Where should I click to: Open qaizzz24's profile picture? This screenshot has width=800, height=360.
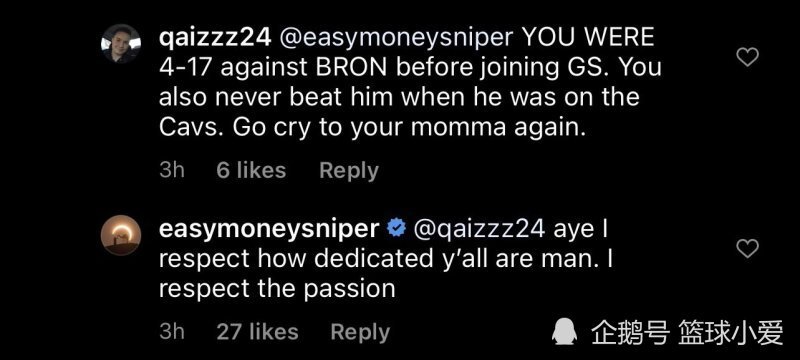click(121, 44)
